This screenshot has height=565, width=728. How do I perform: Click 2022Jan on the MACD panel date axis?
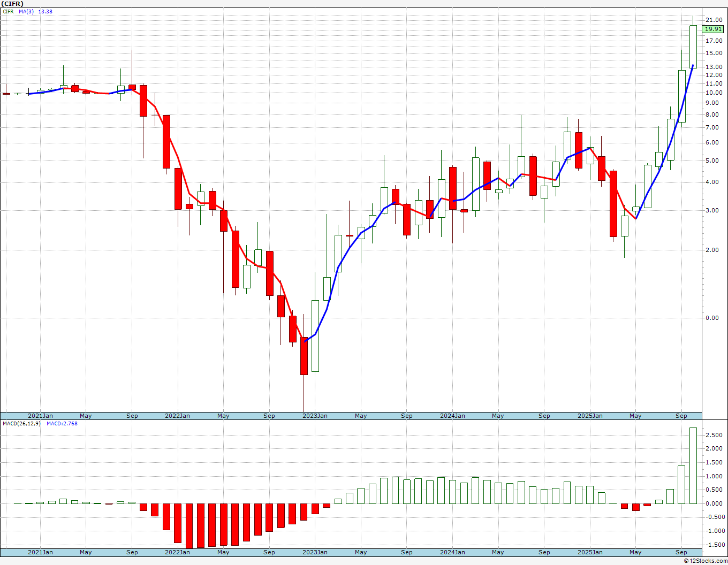tap(177, 552)
